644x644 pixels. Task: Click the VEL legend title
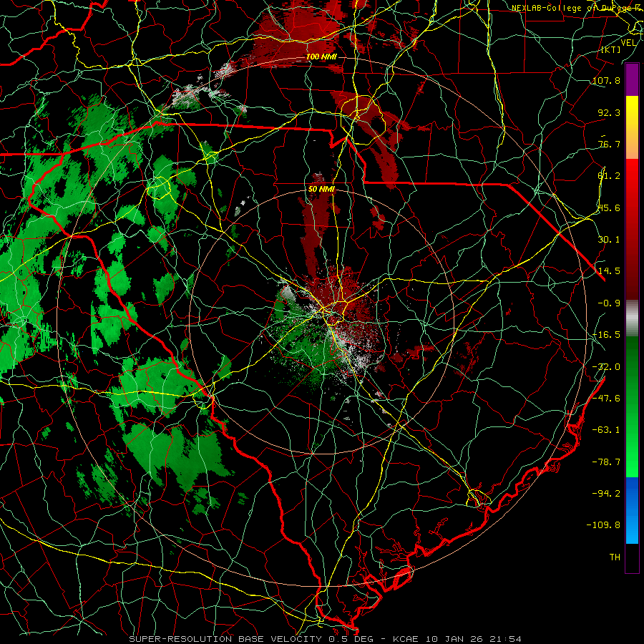click(628, 43)
